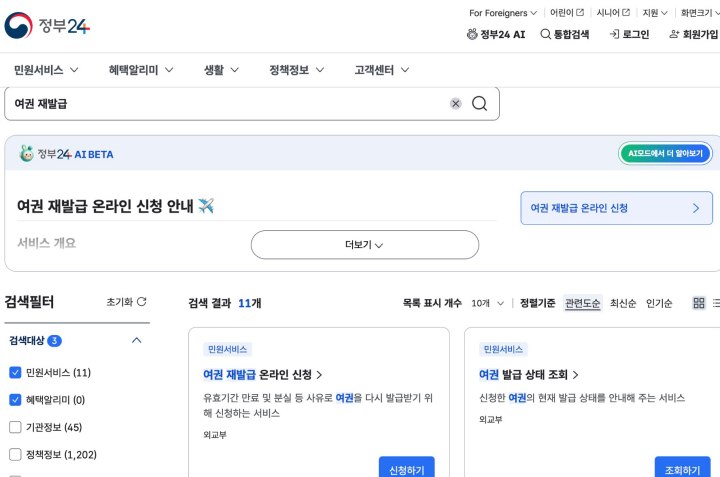
Task: Open 여권 발급 상태 조회 result title
Action: point(528,375)
